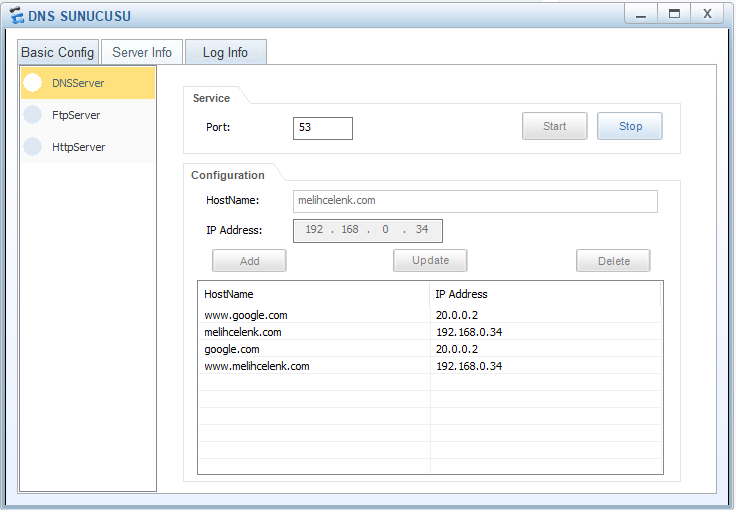Click the DNS app icon in title bar
The height and width of the screenshot is (510, 736).
[x=17, y=16]
